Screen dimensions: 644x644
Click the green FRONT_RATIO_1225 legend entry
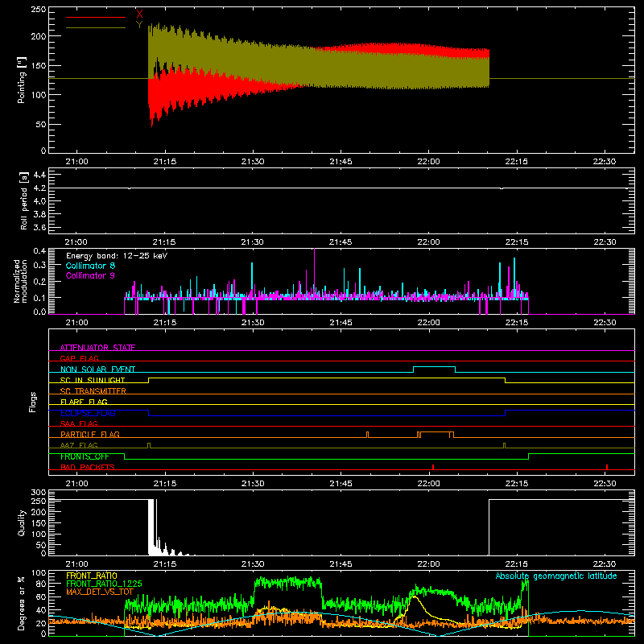click(105, 584)
